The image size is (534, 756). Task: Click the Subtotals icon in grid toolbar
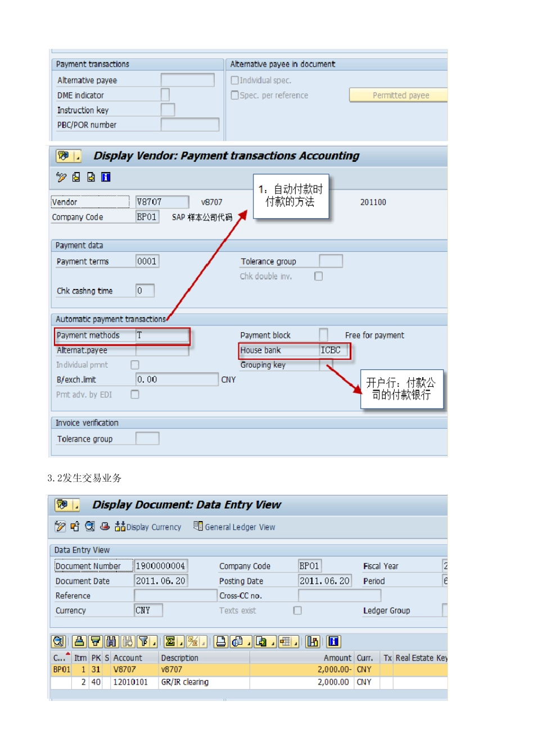(193, 641)
